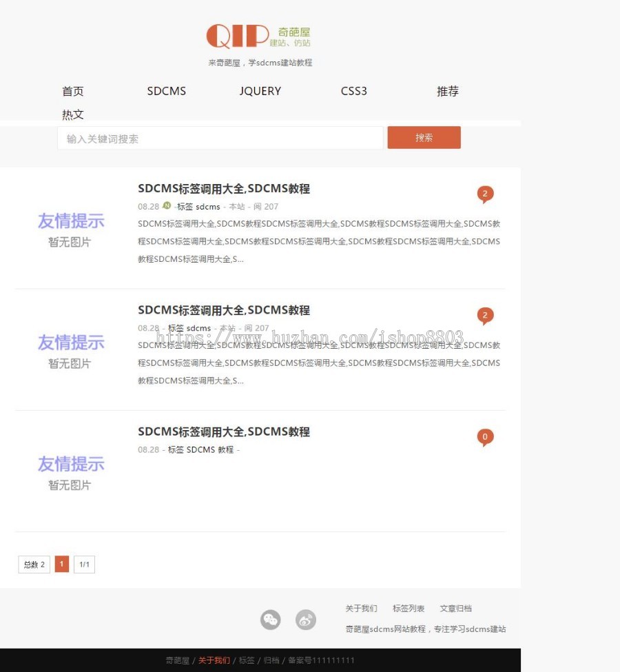The width and height of the screenshot is (620, 672).
Task: Open the 热文 navigation item
Action: coord(73,114)
